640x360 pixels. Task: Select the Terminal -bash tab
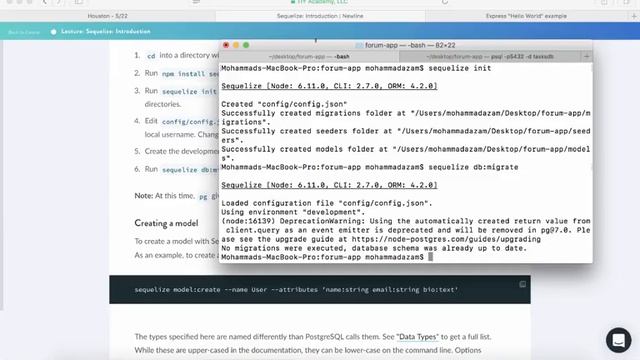pos(309,56)
